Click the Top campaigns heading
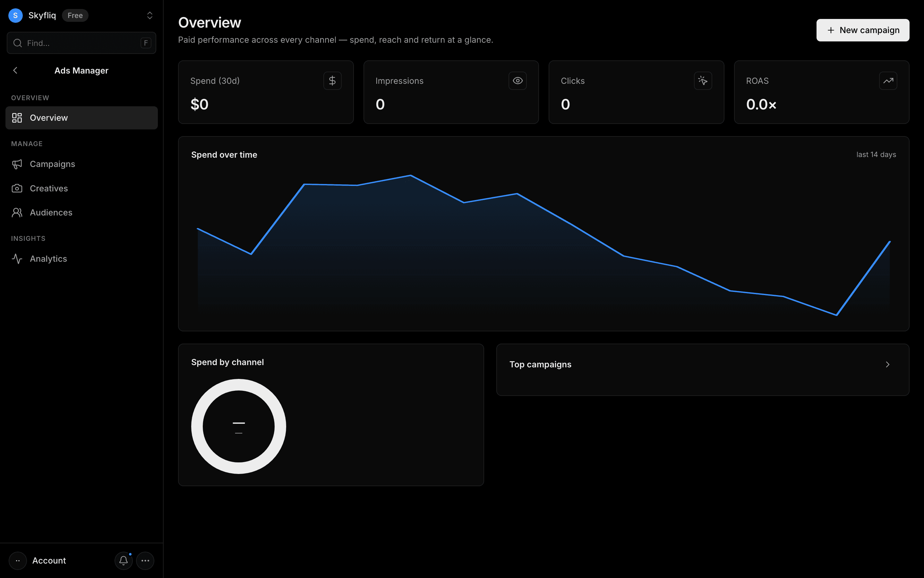Screen dimensions: 924x578 click(x=540, y=364)
